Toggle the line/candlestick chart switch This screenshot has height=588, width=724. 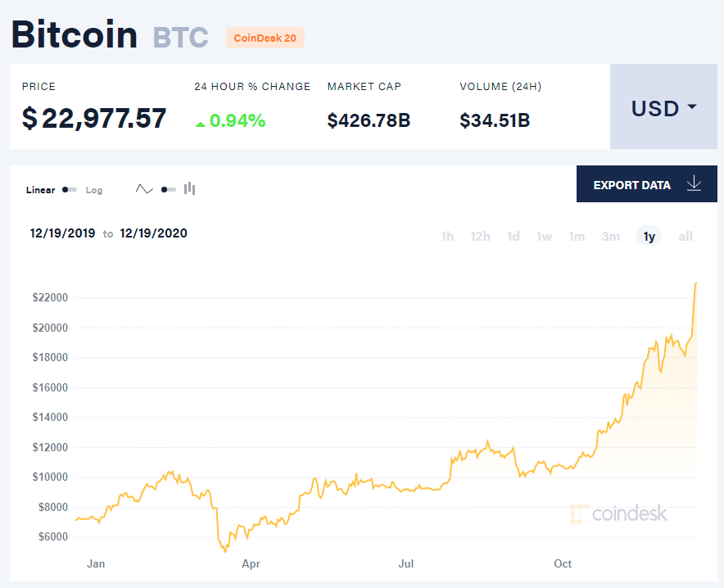point(168,190)
